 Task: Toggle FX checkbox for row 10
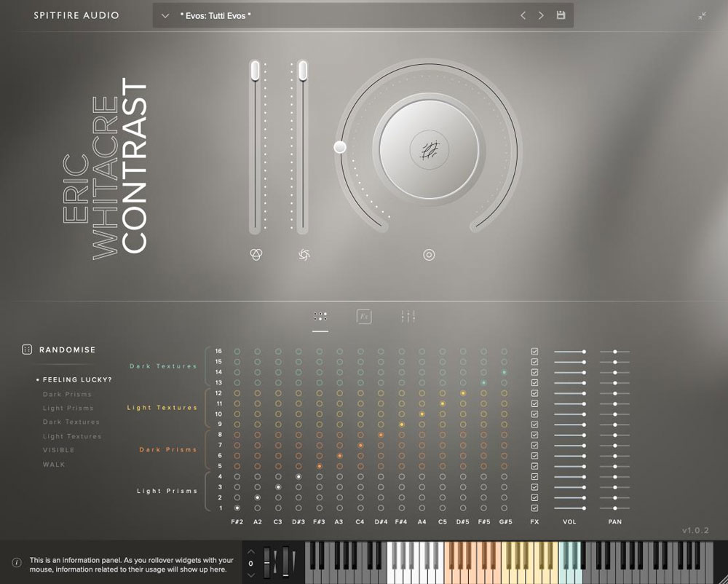tap(534, 414)
